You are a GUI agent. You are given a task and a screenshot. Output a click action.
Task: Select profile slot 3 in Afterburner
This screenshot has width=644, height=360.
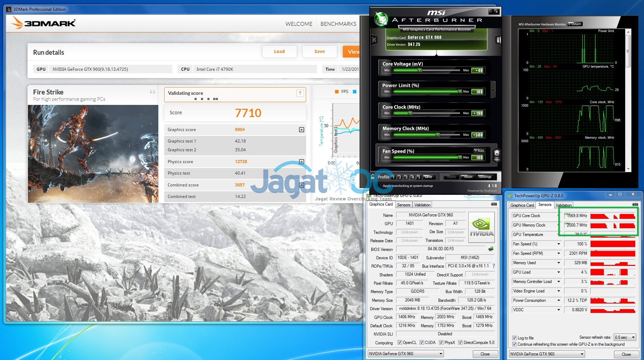coord(406,177)
